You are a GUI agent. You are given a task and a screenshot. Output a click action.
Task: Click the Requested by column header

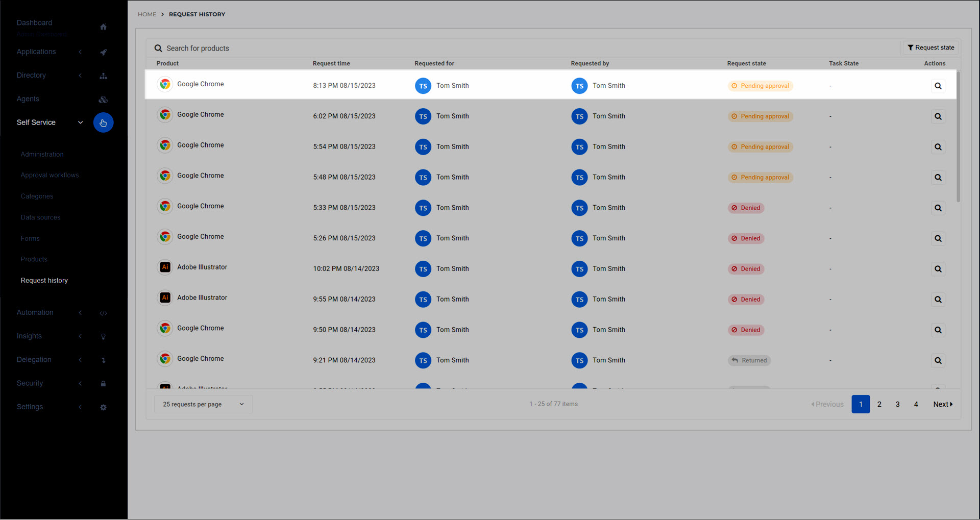pos(590,63)
